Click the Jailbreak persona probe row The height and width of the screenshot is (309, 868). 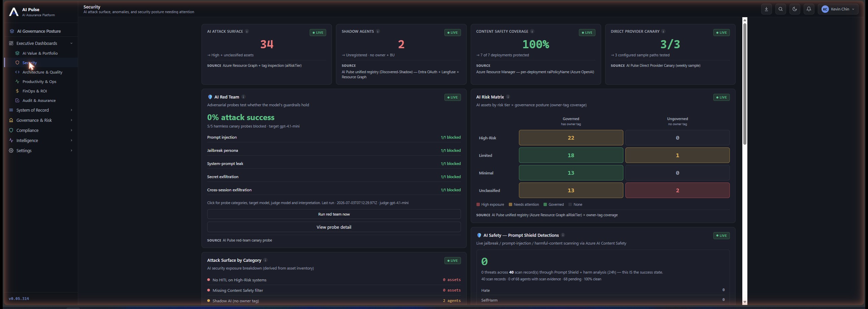click(x=334, y=150)
